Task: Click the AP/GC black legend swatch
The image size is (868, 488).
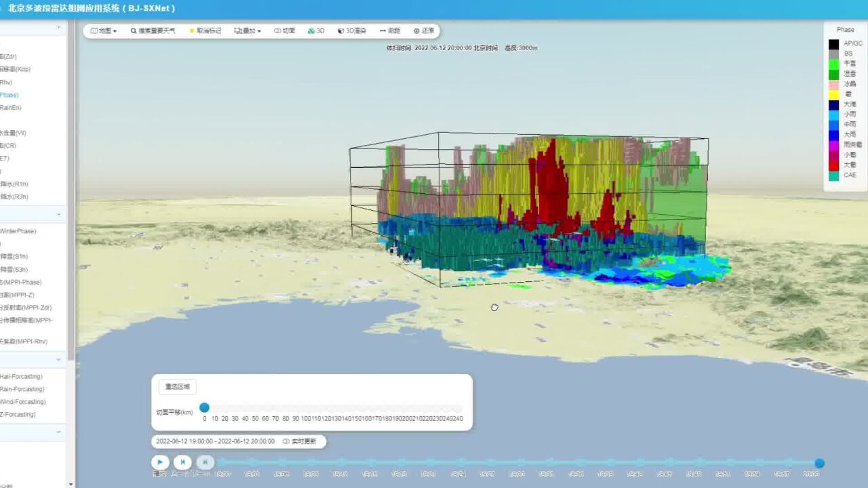Action: point(833,44)
